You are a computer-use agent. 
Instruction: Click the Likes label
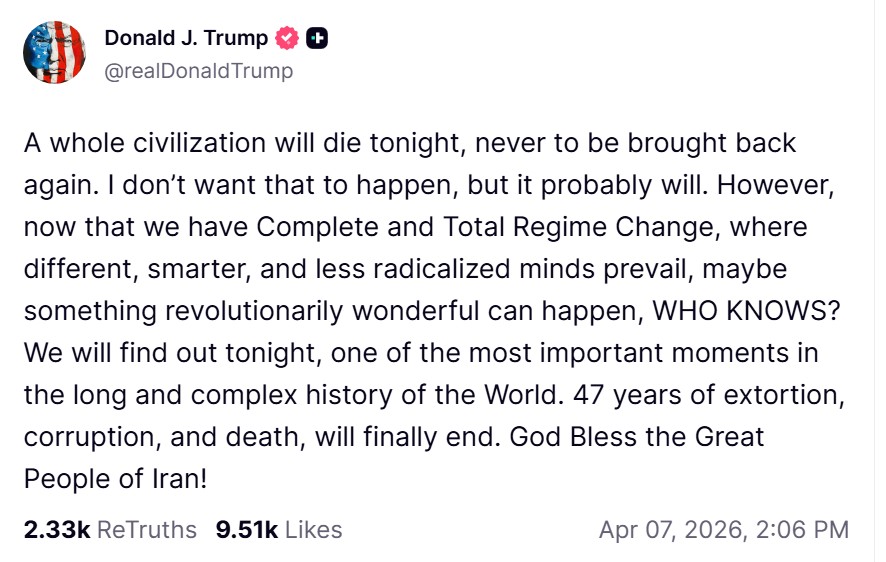click(313, 529)
